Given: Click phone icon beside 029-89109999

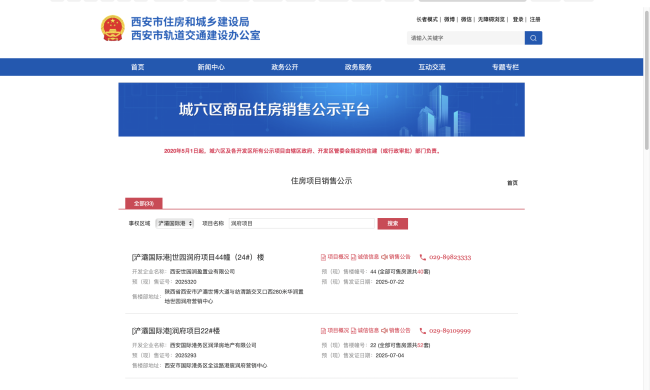Looking at the screenshot, I should tap(422, 331).
